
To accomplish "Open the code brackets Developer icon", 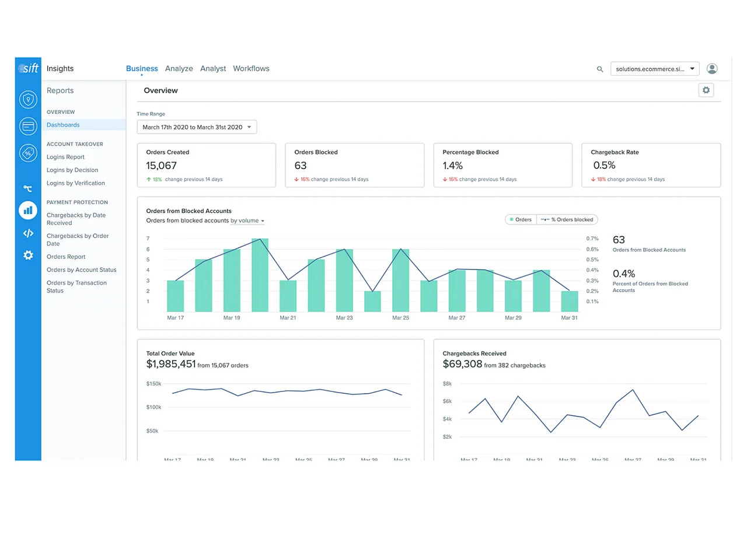I will [28, 233].
